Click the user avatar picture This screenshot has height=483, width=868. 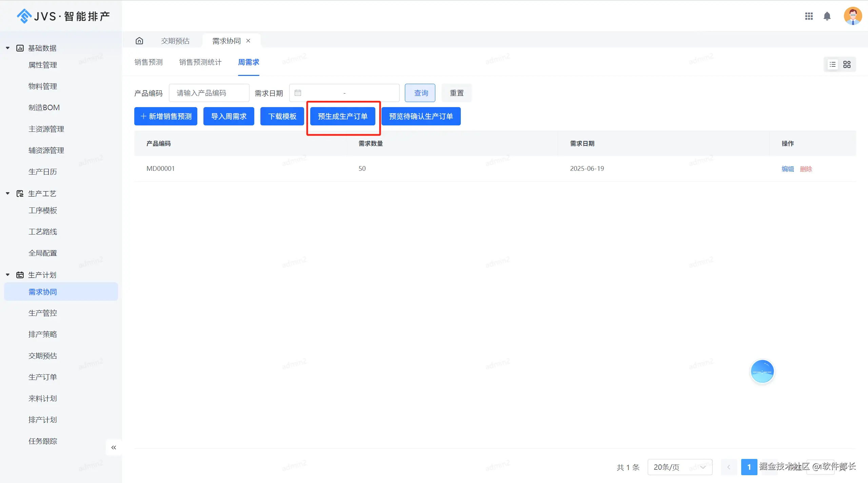[x=852, y=16]
